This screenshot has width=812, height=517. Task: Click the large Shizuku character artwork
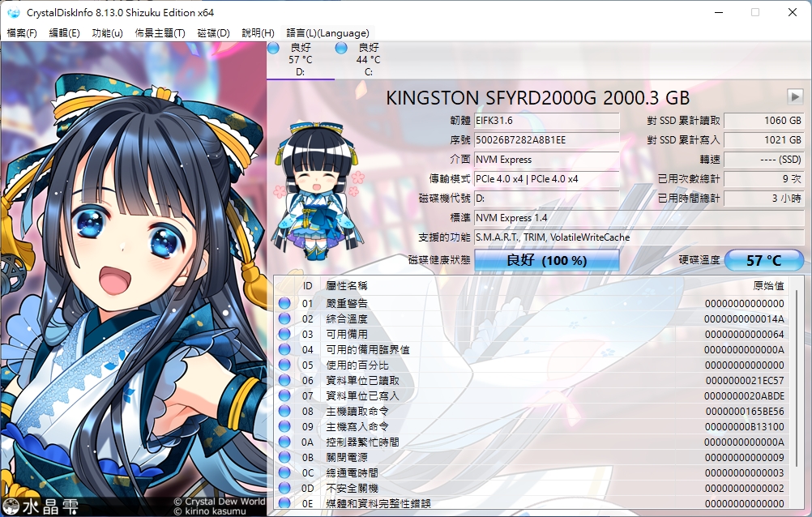pos(133,279)
